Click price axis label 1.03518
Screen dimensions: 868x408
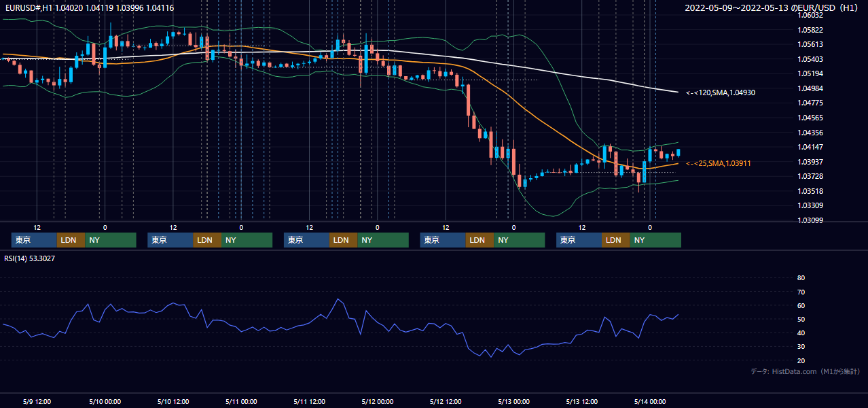coord(810,191)
